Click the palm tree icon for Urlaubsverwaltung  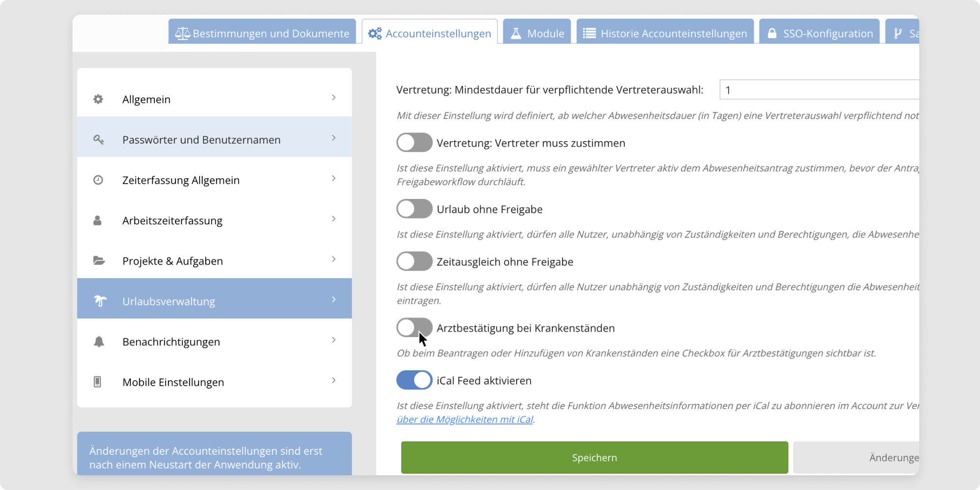(100, 301)
